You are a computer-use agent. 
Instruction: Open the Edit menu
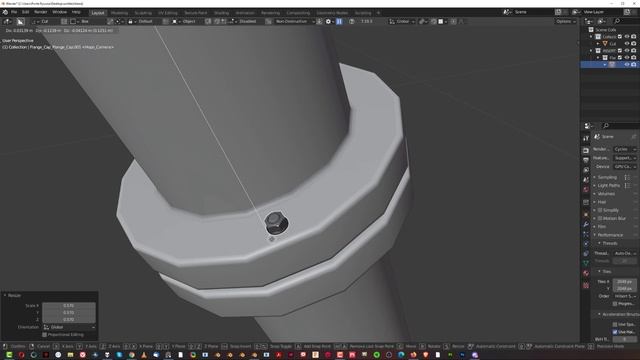tap(25, 12)
